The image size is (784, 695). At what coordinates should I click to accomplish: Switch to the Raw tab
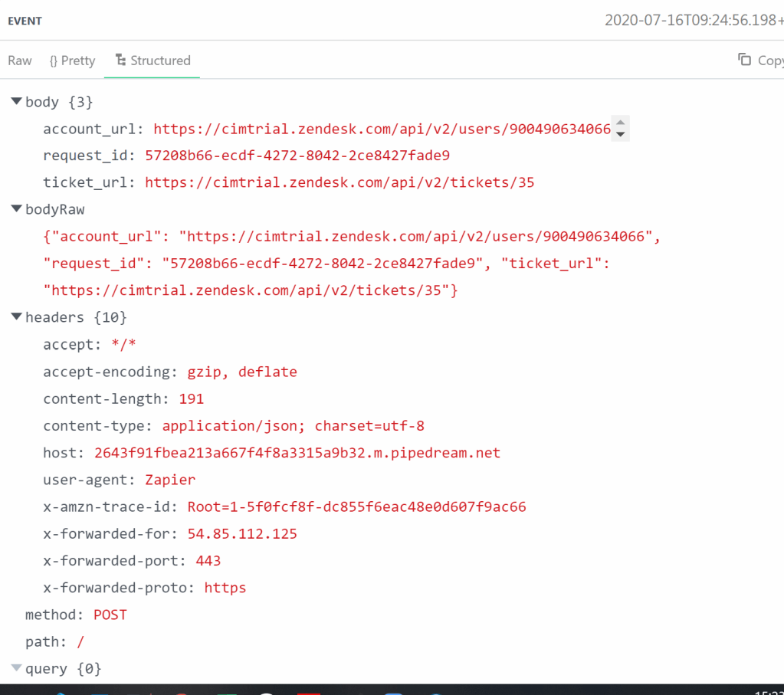(20, 61)
